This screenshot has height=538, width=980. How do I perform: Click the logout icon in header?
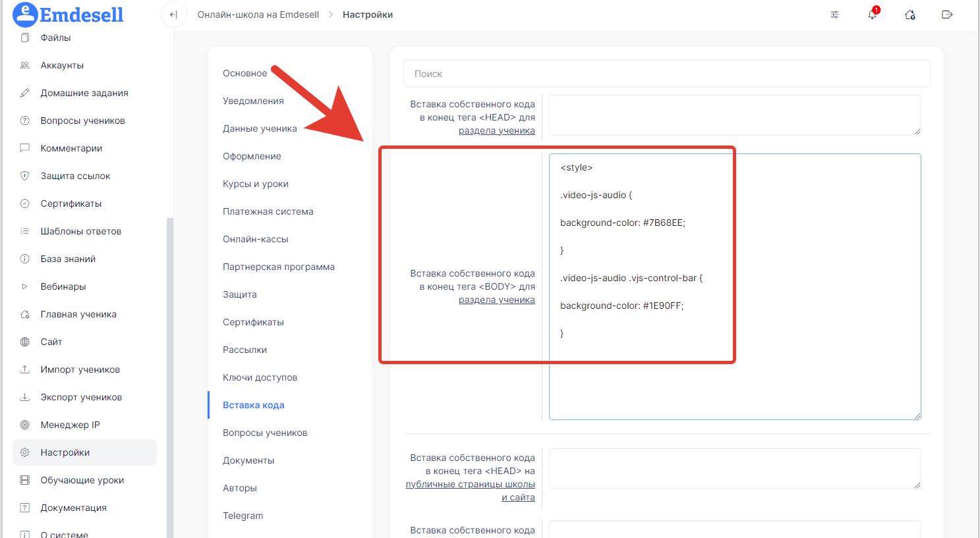(947, 14)
